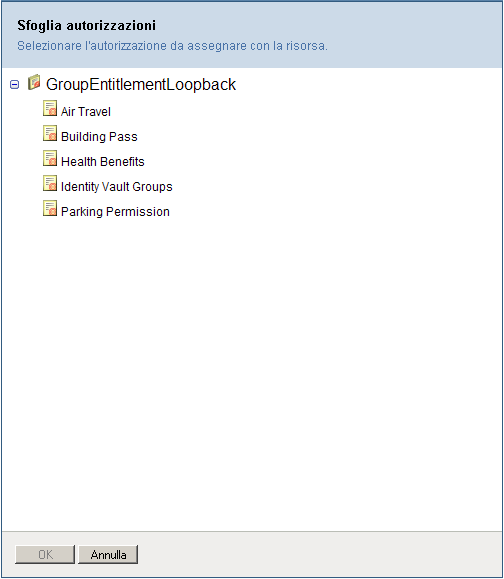Choose the Parking Permission entitlement

[x=115, y=212]
